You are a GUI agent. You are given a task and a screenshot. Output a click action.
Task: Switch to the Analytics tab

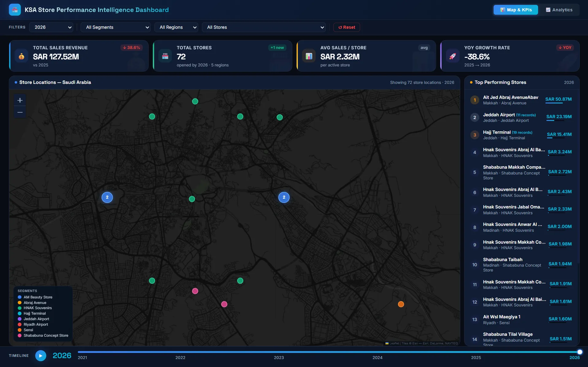click(559, 10)
